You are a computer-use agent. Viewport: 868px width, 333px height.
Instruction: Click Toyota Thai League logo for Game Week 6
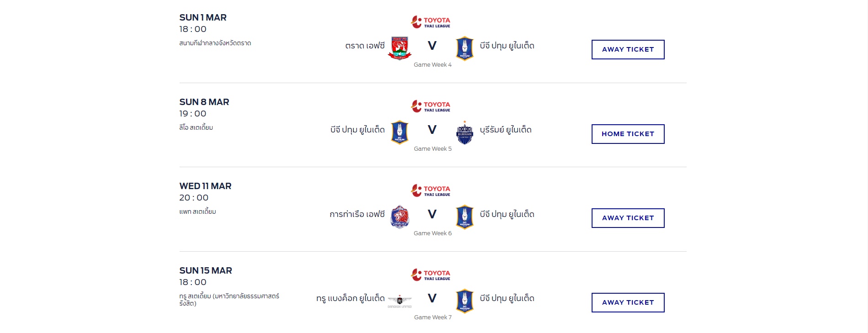431,190
